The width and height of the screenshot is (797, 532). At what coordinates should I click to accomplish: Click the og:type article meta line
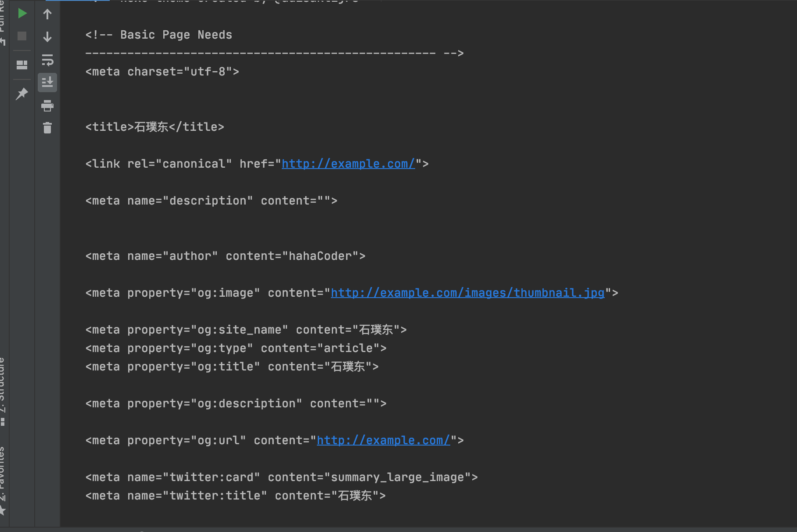(x=236, y=348)
